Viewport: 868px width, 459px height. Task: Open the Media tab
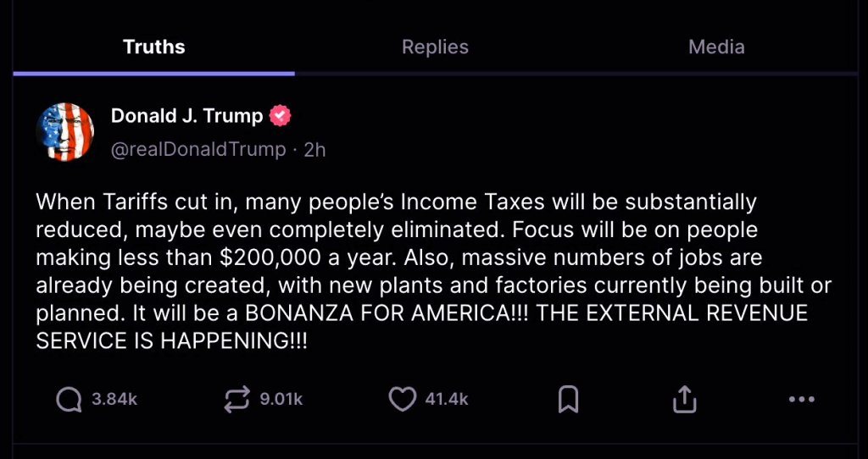point(716,47)
